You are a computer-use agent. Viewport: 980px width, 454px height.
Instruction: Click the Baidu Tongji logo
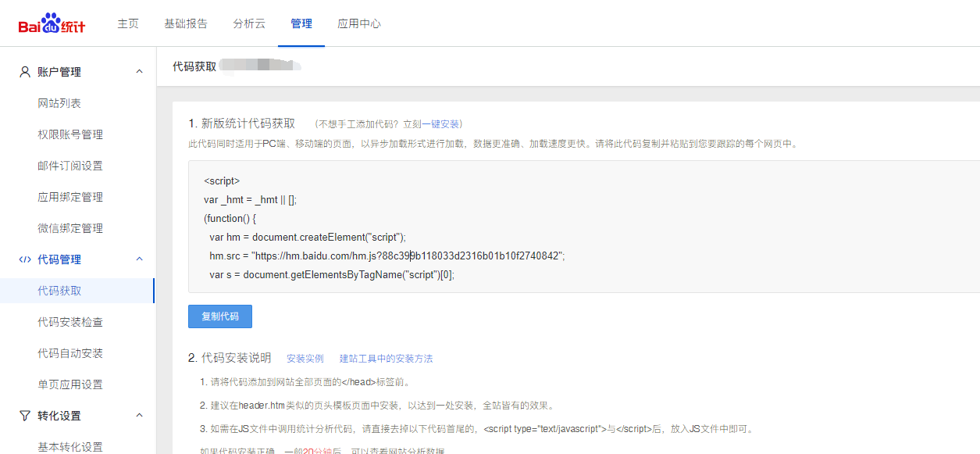click(x=52, y=23)
